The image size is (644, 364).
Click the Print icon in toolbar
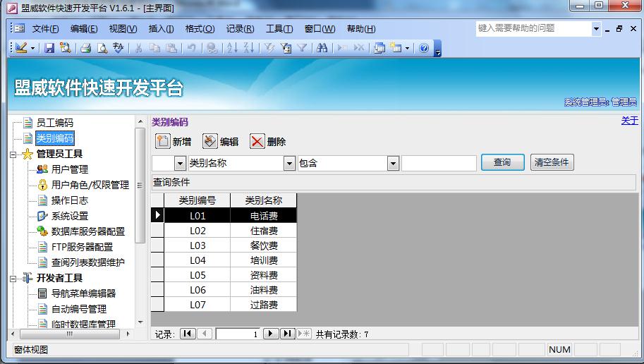pyautogui.click(x=85, y=48)
